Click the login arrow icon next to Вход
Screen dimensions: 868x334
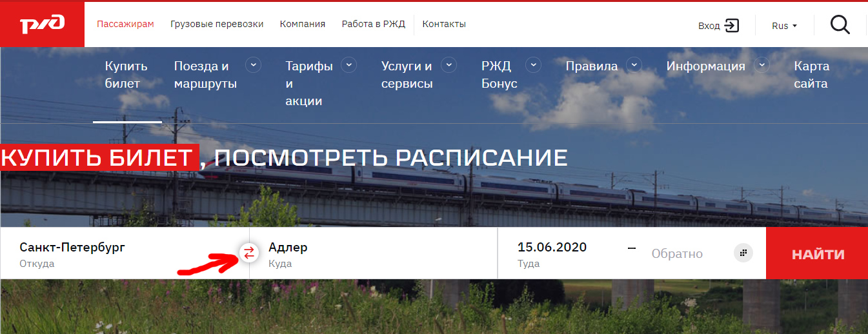click(x=731, y=26)
